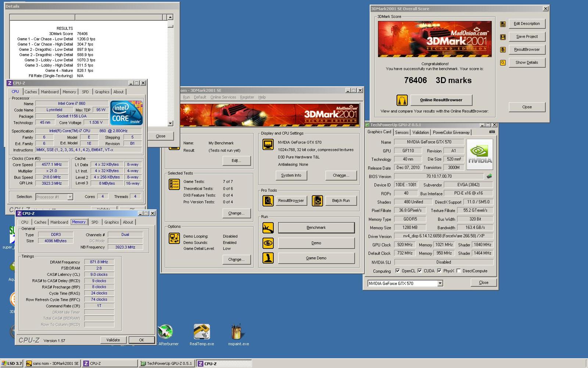The height and width of the screenshot is (368, 588).
Task: Click the Save Project floppy icon
Action: click(x=503, y=37)
